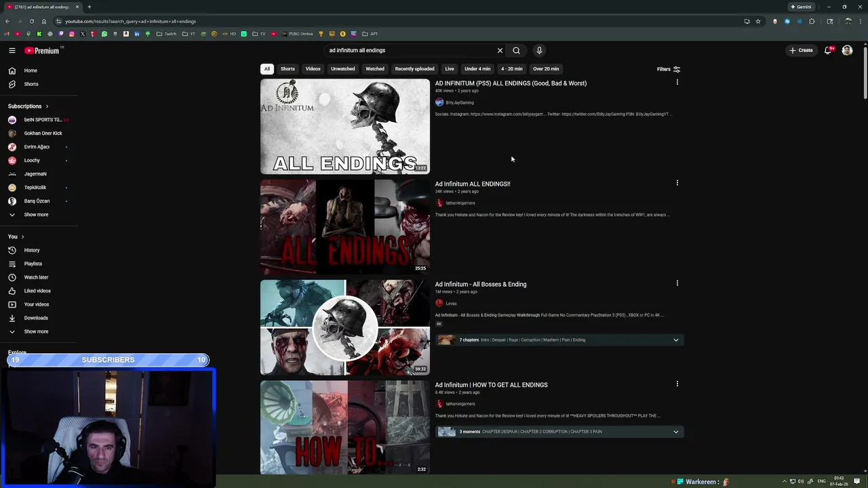
Task: Open the PUBG Umbra bookmark
Action: pos(297,34)
